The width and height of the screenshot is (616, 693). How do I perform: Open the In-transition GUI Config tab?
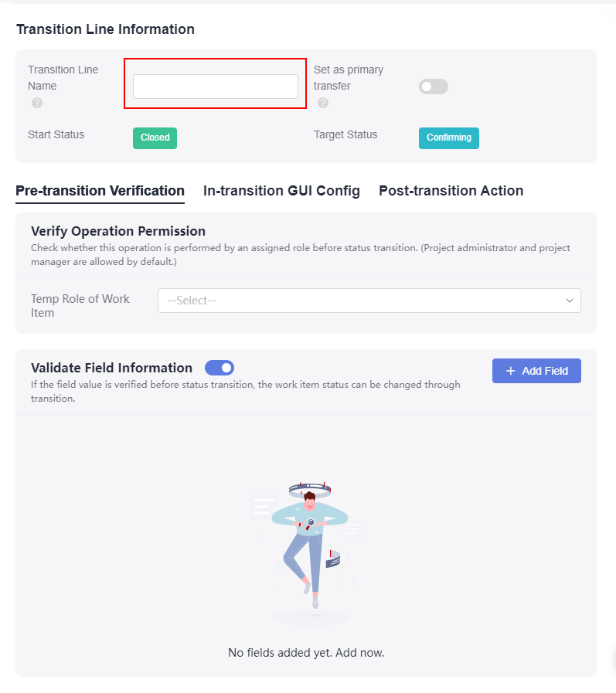[x=281, y=191]
